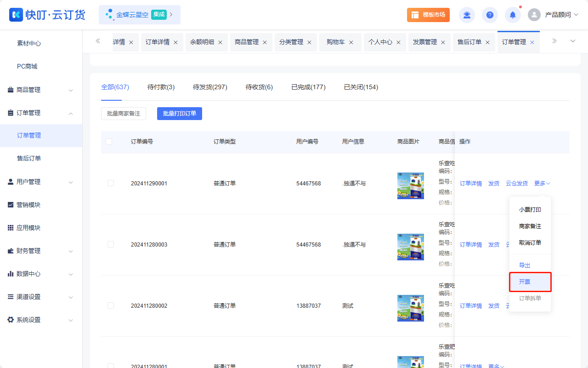Choose 导出 from the more menu
This screenshot has height=368, width=588.
(x=530, y=265)
